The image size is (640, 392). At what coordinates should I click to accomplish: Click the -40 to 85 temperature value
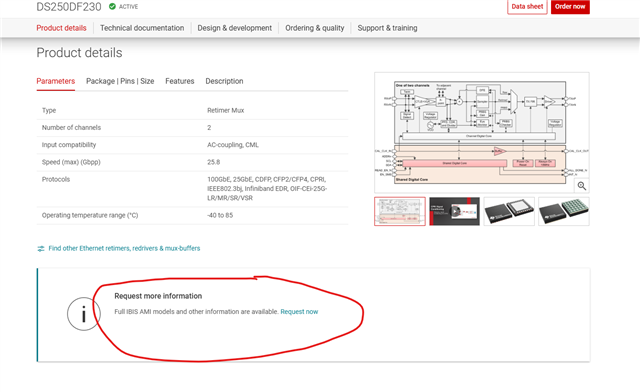220,215
